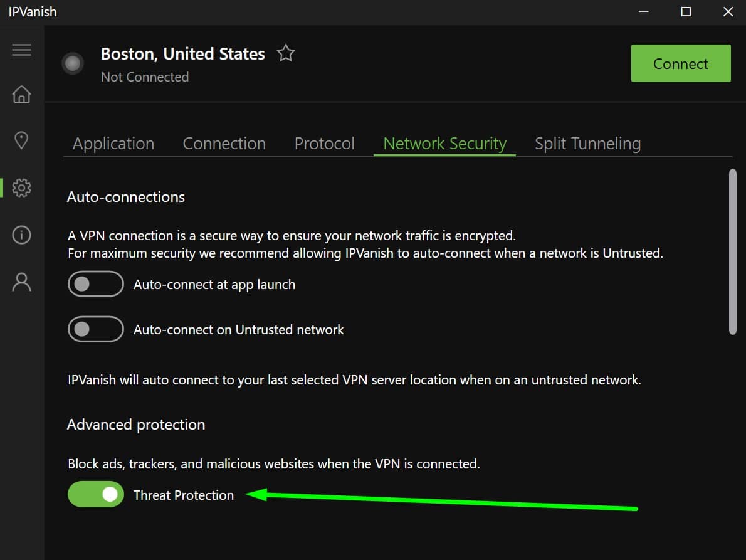Click the Boston, United States location name
Viewport: 746px width, 560px height.
point(182,54)
